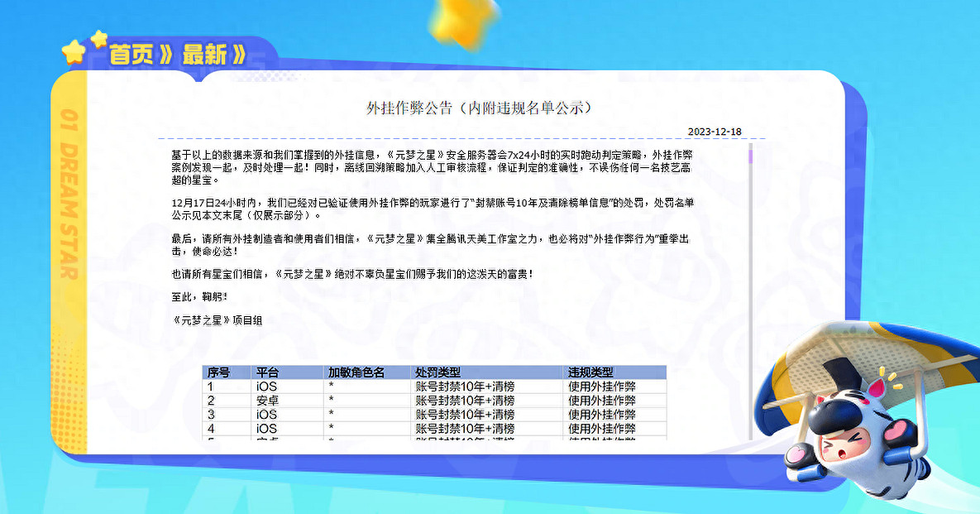The height and width of the screenshot is (514, 980).
Task: Select the 安卓 cell in row 2
Action: 270,401
